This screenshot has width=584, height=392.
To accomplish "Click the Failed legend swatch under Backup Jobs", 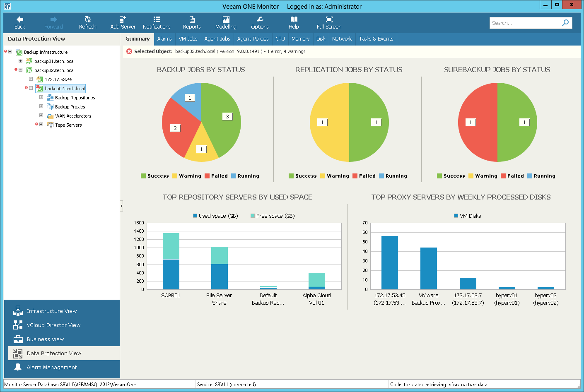I will tap(207, 176).
